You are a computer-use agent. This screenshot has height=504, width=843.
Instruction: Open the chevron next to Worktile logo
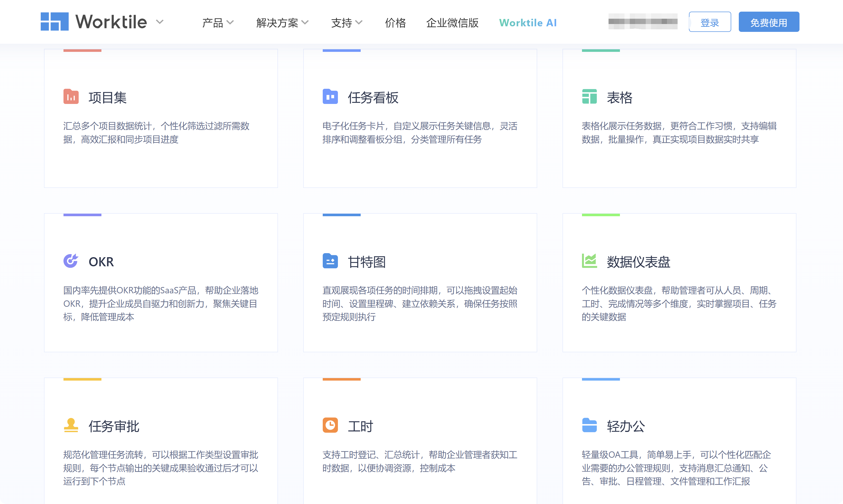point(160,22)
